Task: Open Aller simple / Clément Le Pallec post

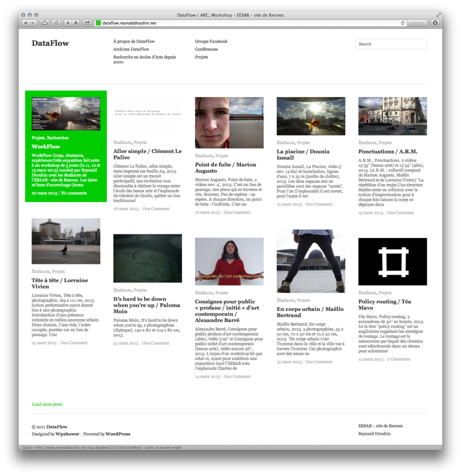Action: (x=148, y=154)
